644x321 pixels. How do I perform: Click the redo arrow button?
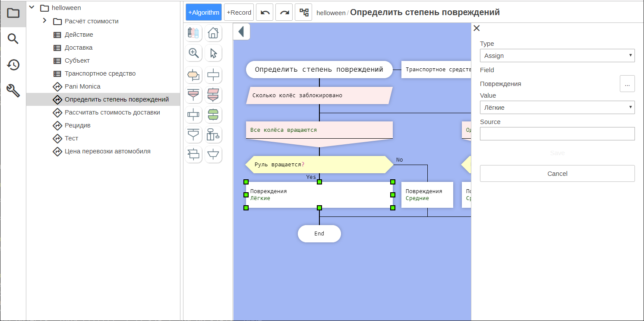[x=284, y=13]
